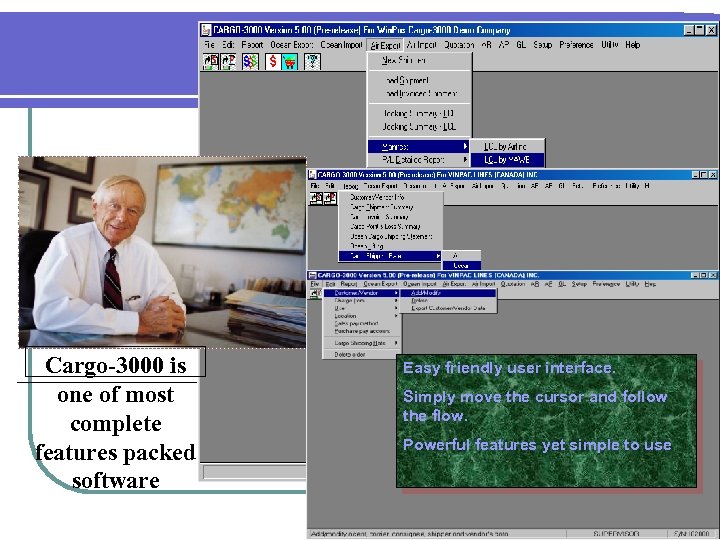The height and width of the screenshot is (540, 720).
Task: Open Utility menu in the bottom VINPAC window
Action: (x=632, y=284)
